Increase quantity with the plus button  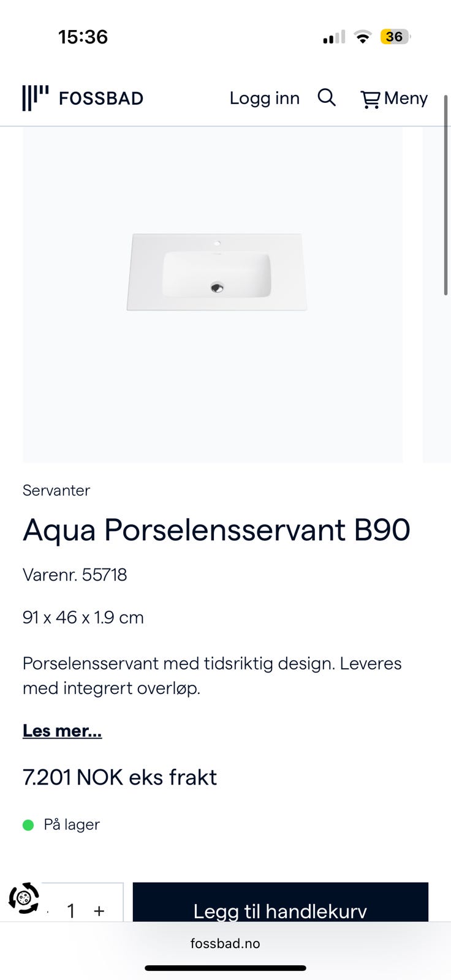(x=99, y=911)
